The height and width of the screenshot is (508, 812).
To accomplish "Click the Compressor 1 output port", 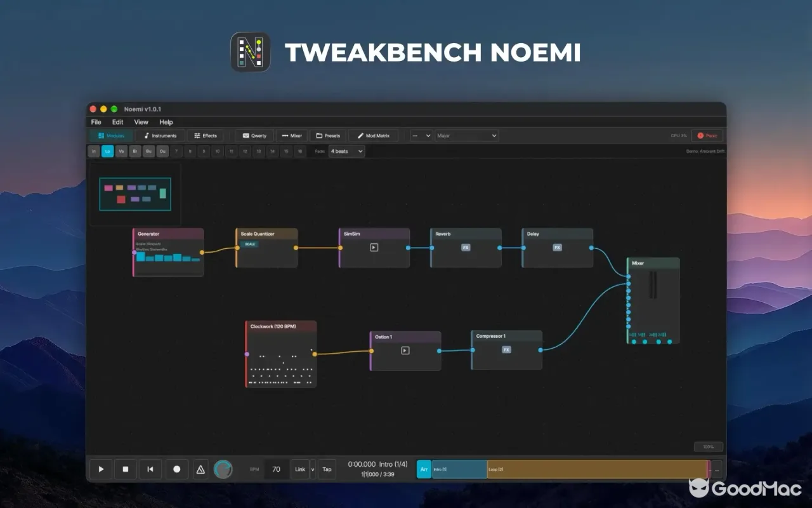I will point(540,350).
